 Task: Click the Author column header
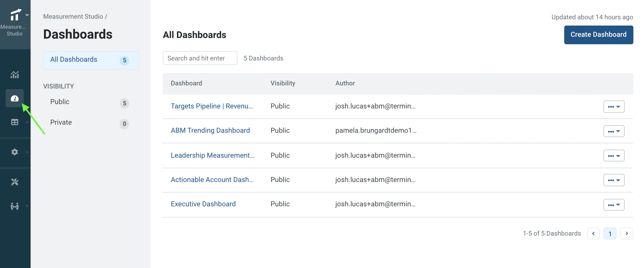tap(345, 83)
